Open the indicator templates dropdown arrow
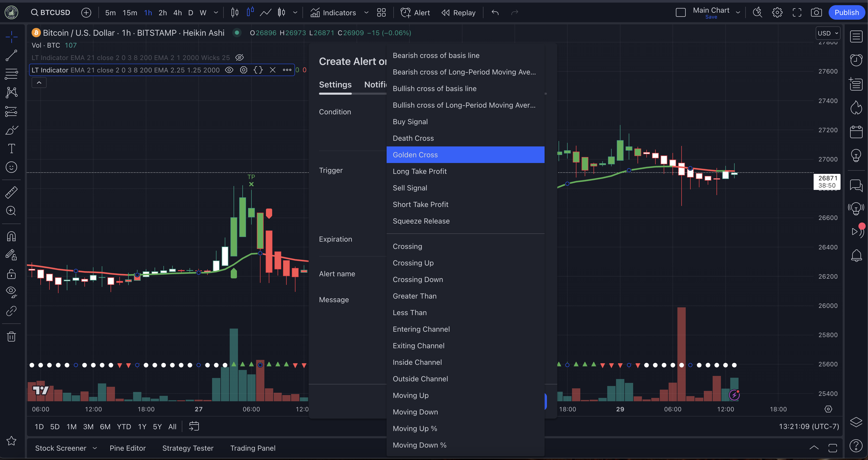Screen dimensions: 868x460 coord(366,12)
